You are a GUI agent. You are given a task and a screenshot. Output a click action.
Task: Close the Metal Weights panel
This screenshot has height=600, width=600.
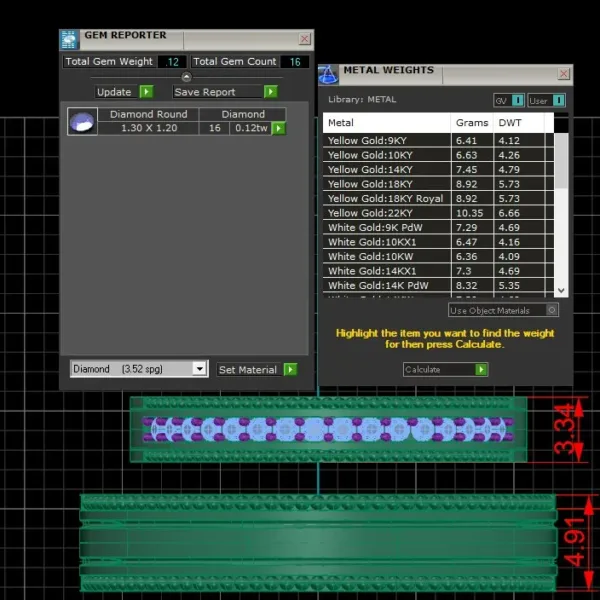coord(563,73)
